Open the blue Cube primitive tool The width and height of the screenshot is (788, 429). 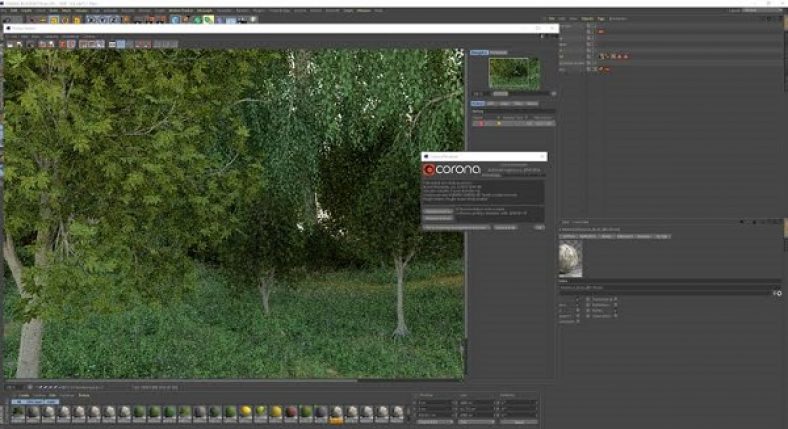pyautogui.click(x=175, y=20)
